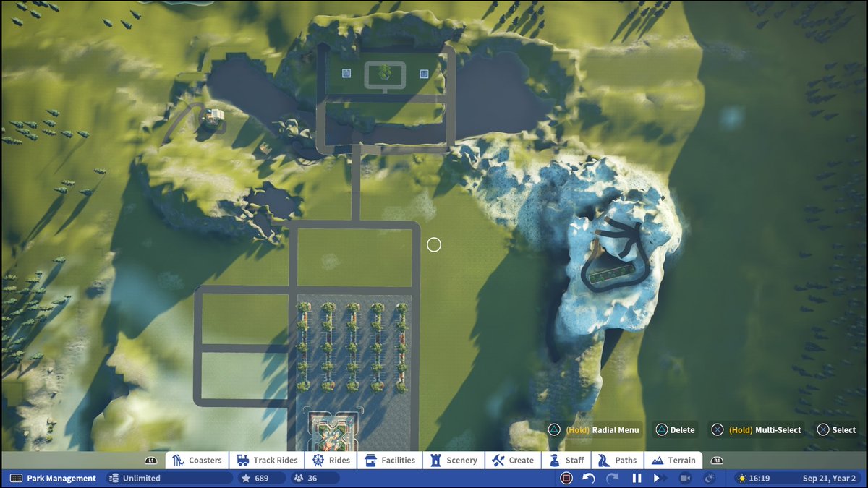Viewport: 868px width, 488px height.
Task: Click the winding path icon in Paths tab
Action: [x=603, y=461]
